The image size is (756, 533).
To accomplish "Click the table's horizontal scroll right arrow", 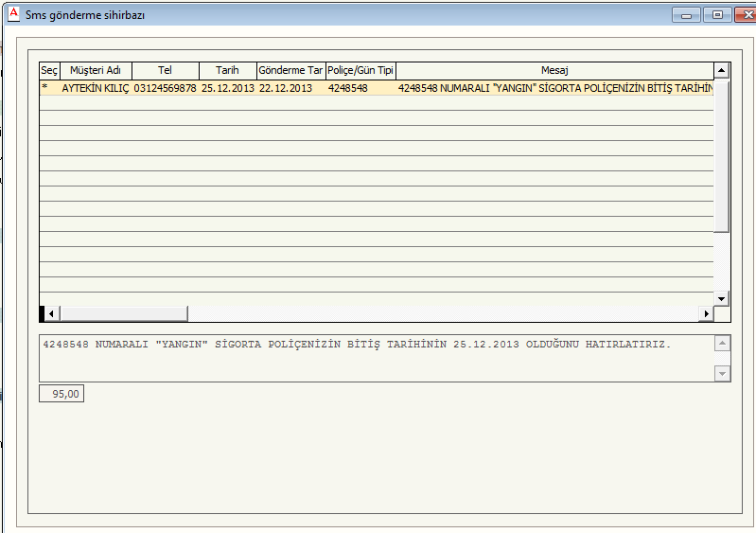I will (x=704, y=313).
